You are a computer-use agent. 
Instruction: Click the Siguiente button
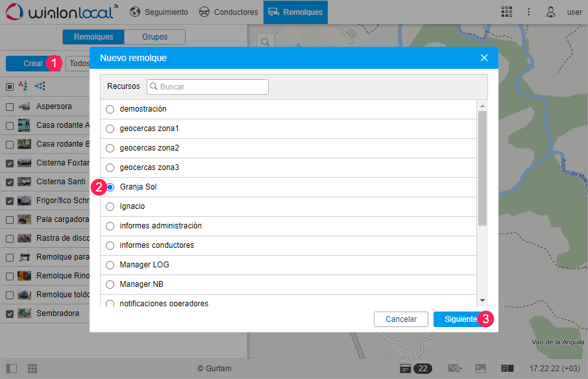(x=461, y=319)
